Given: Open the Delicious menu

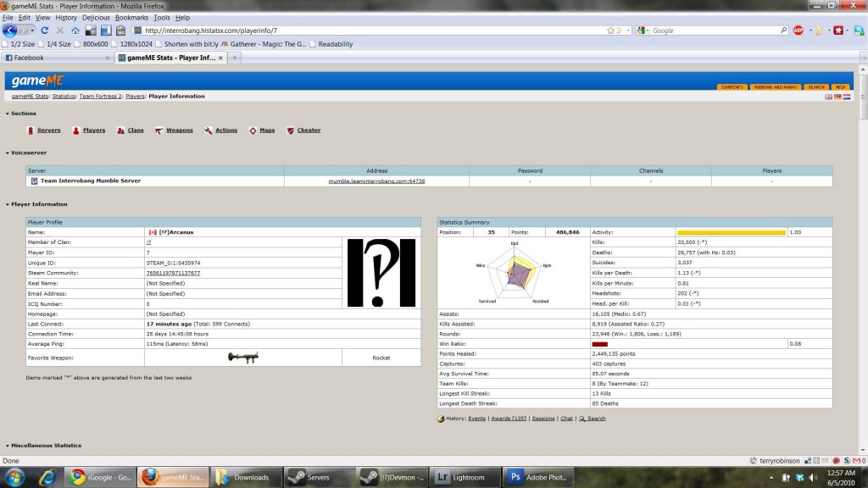Looking at the screenshot, I should pyautogui.click(x=96, y=18).
